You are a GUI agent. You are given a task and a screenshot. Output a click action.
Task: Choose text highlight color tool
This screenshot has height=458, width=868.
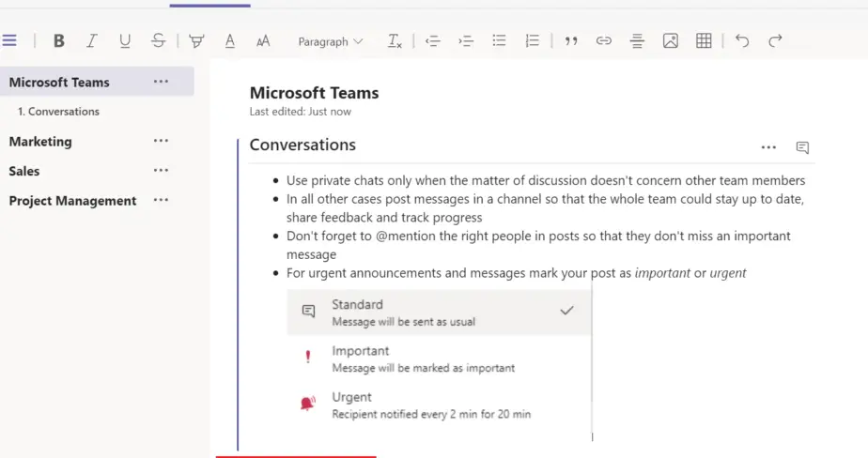(x=196, y=40)
